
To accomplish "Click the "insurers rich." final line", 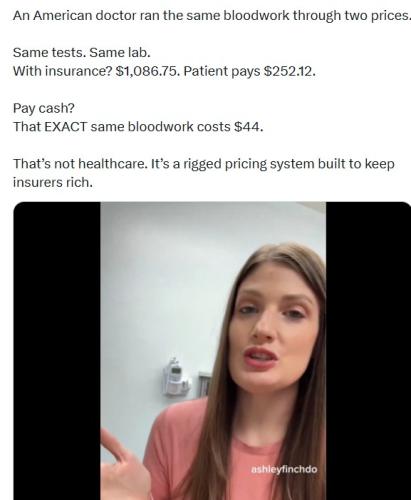I will pyautogui.click(x=53, y=182).
